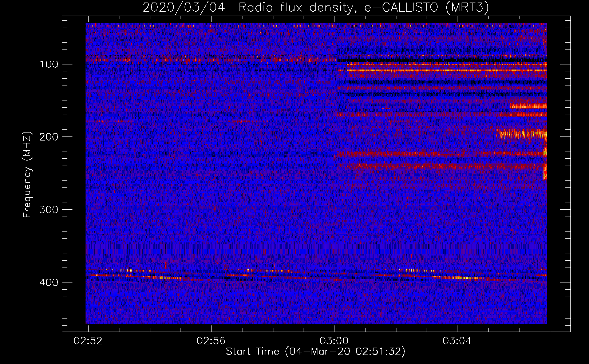Click the 'Frequency (MHZ)' axis label

[x=27, y=175]
